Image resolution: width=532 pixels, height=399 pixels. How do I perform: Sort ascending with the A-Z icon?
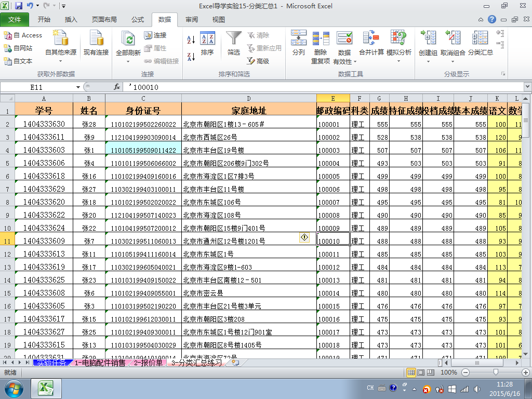pyautogui.click(x=191, y=39)
